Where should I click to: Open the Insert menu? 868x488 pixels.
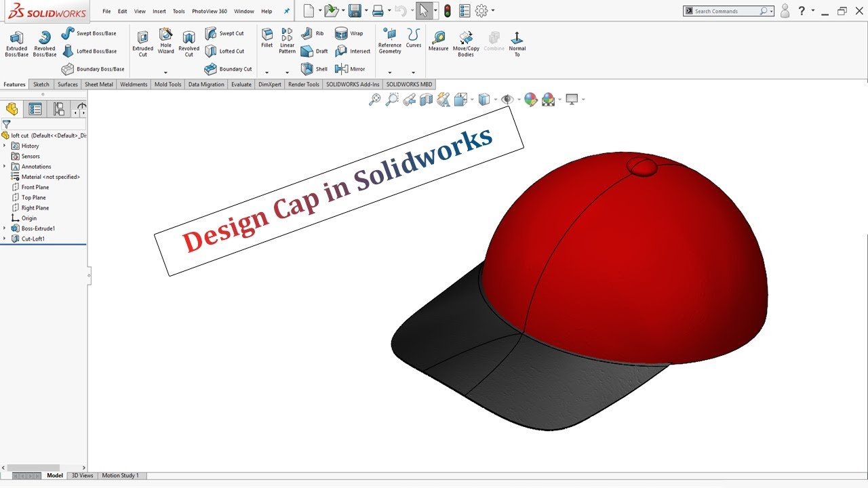pyautogui.click(x=159, y=12)
